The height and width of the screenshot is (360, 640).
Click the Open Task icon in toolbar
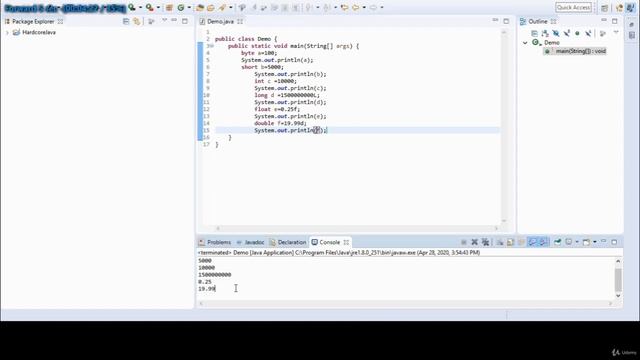(211, 7)
